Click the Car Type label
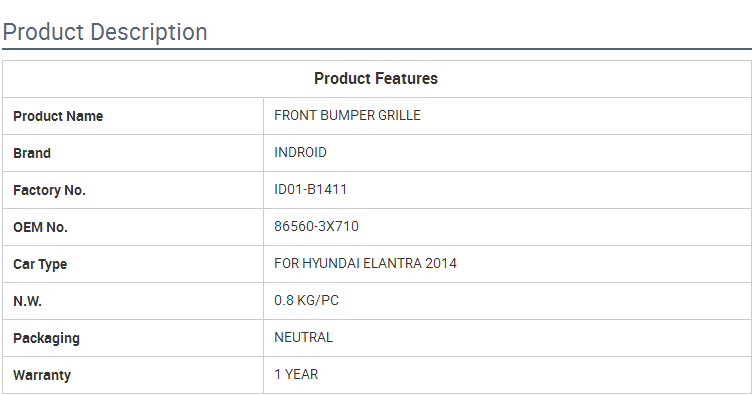The image size is (754, 396). (x=40, y=264)
